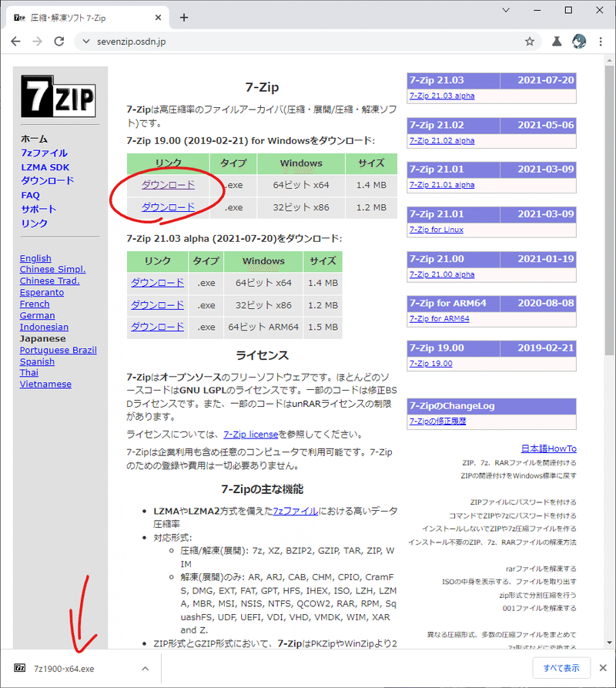Switch language to Indonesian
Viewport: 616px width, 688px height.
[44, 327]
